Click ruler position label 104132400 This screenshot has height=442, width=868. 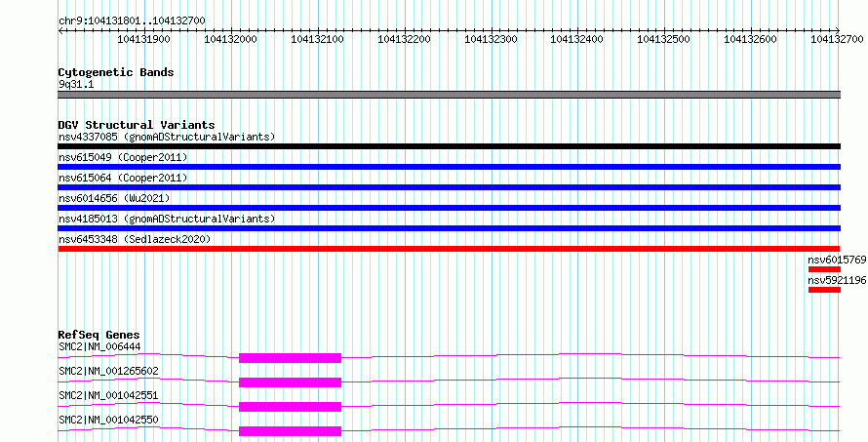pos(577,39)
